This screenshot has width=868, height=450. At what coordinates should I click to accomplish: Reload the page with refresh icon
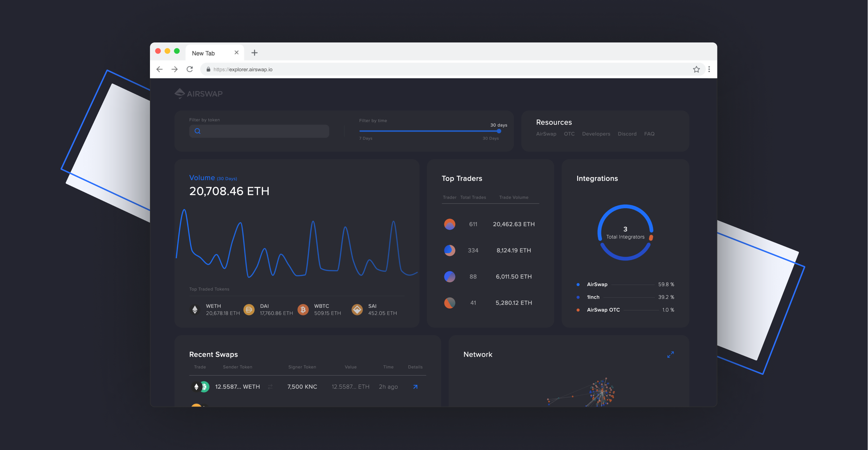click(x=190, y=69)
